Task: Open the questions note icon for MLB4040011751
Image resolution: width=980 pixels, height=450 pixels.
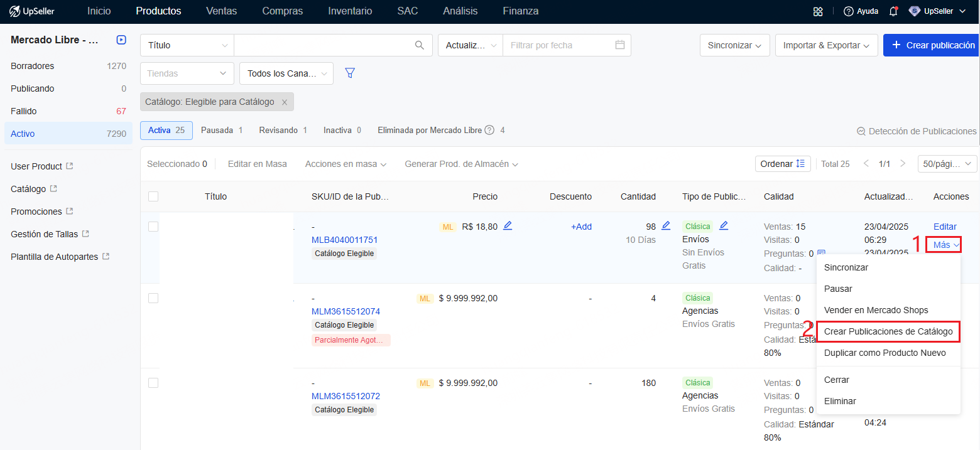Action: point(821,254)
